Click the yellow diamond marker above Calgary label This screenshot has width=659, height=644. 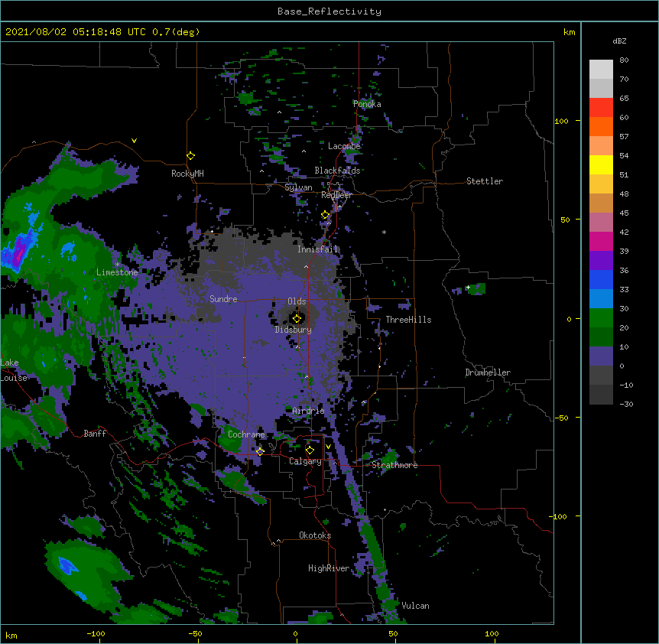[x=310, y=450]
